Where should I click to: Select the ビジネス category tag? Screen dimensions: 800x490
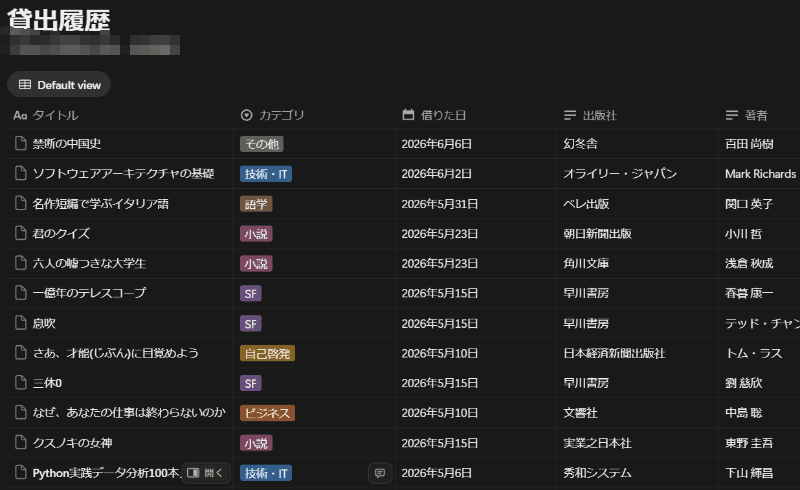tap(267, 413)
